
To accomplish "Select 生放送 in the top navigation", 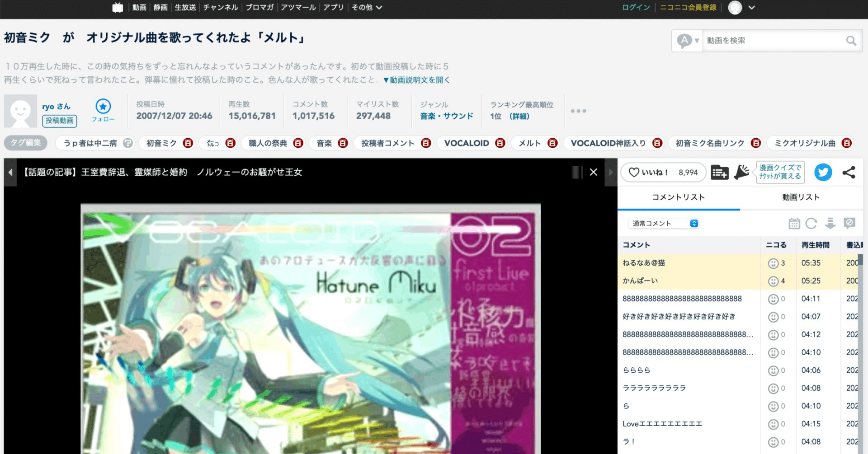I will [185, 7].
